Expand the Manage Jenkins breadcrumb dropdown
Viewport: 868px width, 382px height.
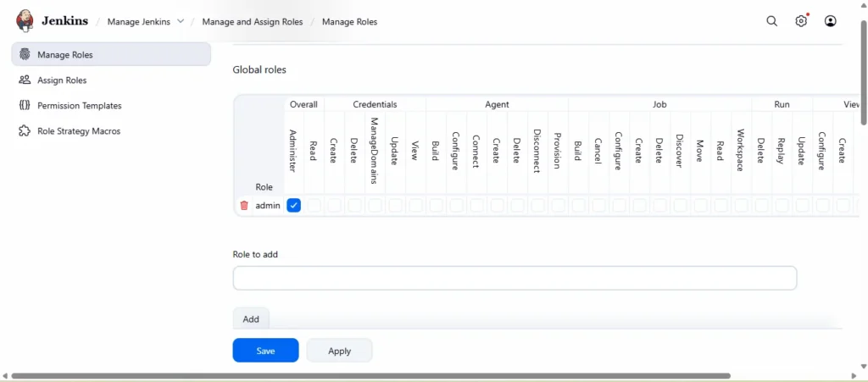(181, 21)
